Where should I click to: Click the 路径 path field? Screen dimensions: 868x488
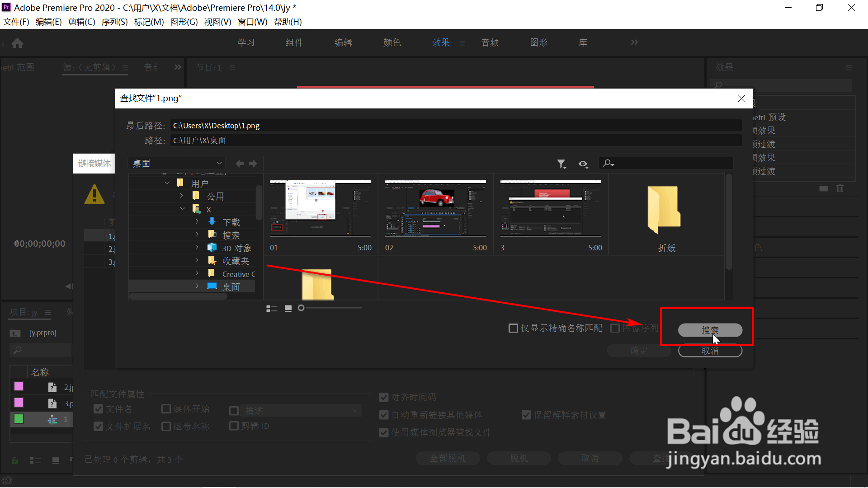point(456,141)
